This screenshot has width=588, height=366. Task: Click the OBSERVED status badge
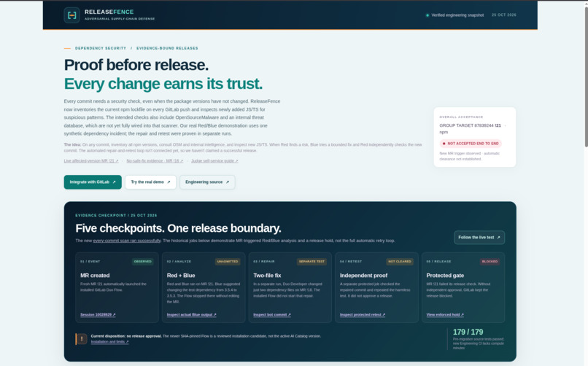point(143,262)
